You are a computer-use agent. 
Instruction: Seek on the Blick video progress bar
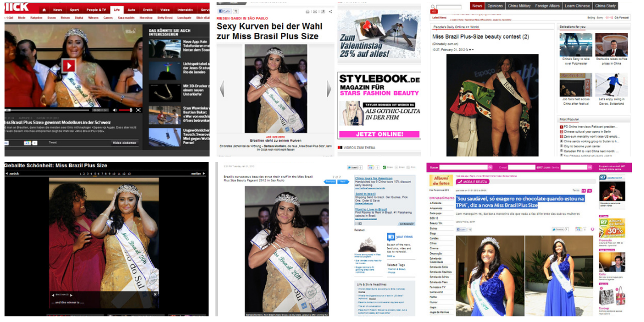(47, 110)
